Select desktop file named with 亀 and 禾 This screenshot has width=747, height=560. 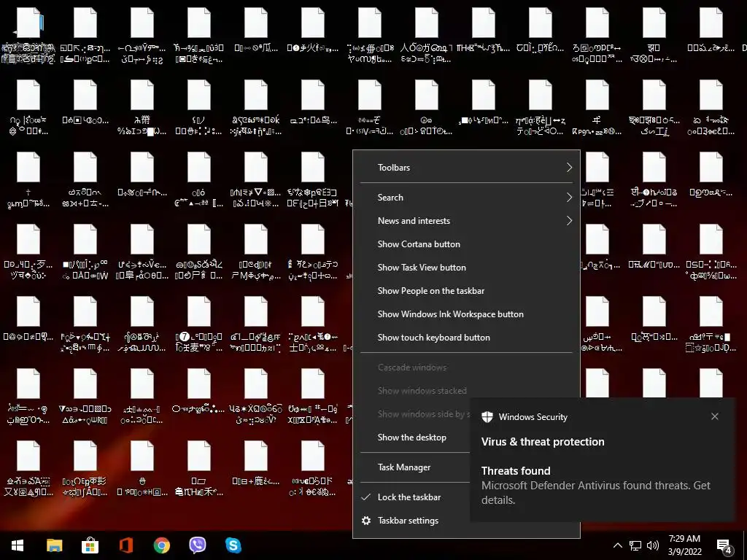[x=198, y=469]
